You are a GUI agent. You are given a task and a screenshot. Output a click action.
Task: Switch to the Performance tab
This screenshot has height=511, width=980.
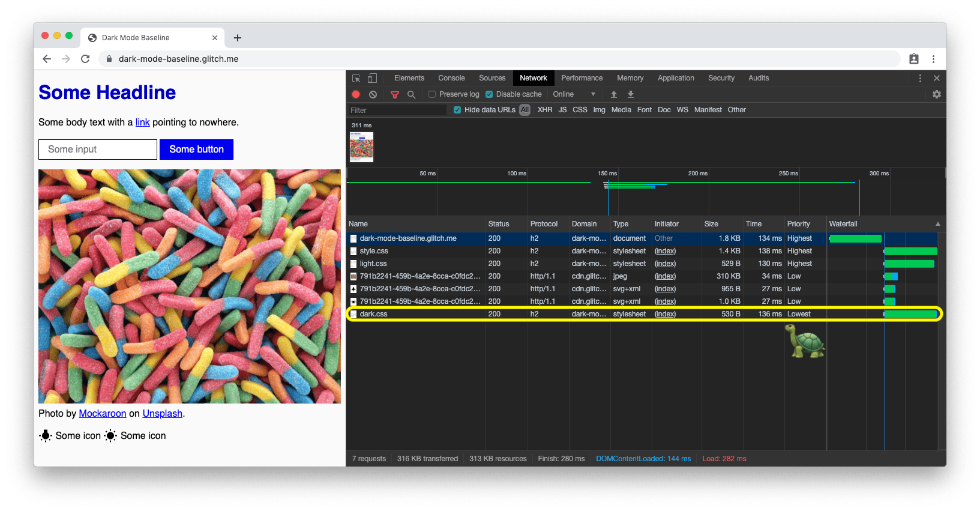pos(582,78)
